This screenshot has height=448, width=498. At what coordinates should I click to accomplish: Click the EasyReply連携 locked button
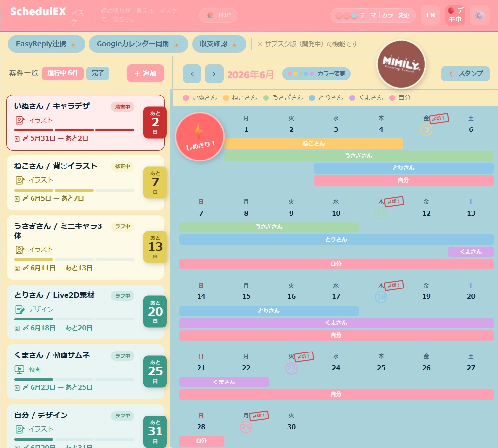point(46,44)
